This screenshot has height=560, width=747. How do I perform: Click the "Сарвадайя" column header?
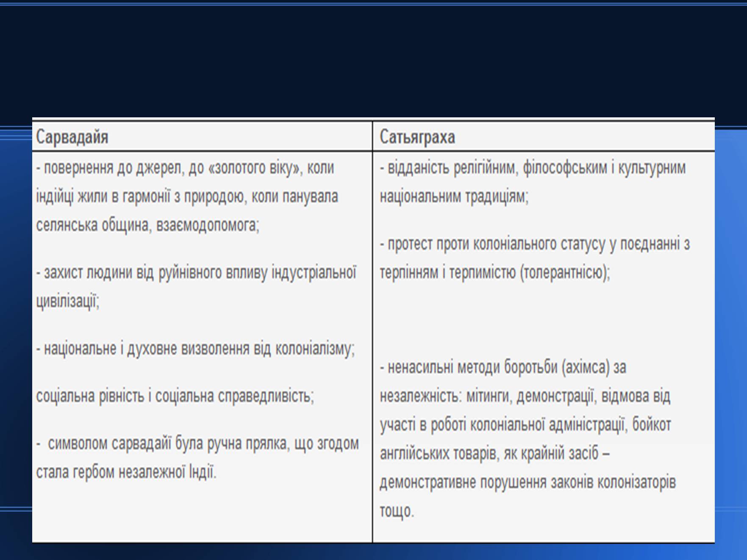(x=72, y=137)
